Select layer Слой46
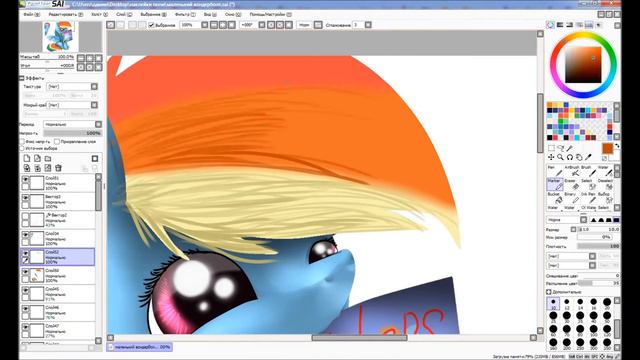 58,313
